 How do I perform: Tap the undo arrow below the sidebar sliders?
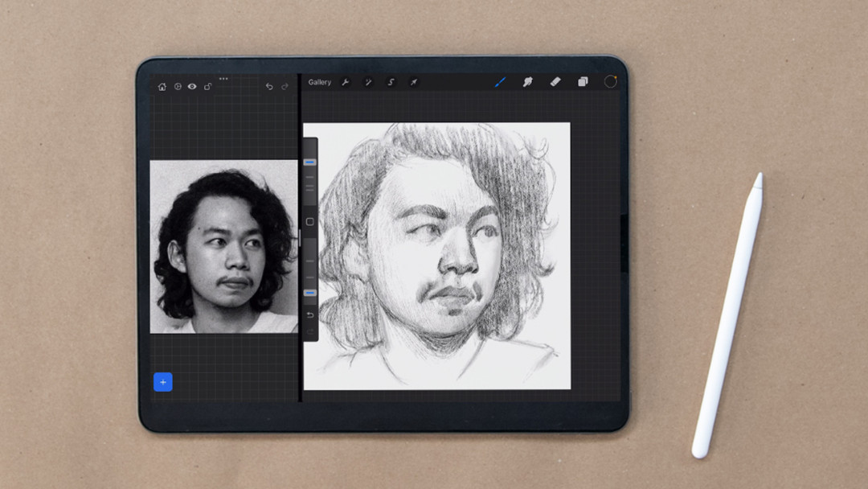click(x=309, y=315)
